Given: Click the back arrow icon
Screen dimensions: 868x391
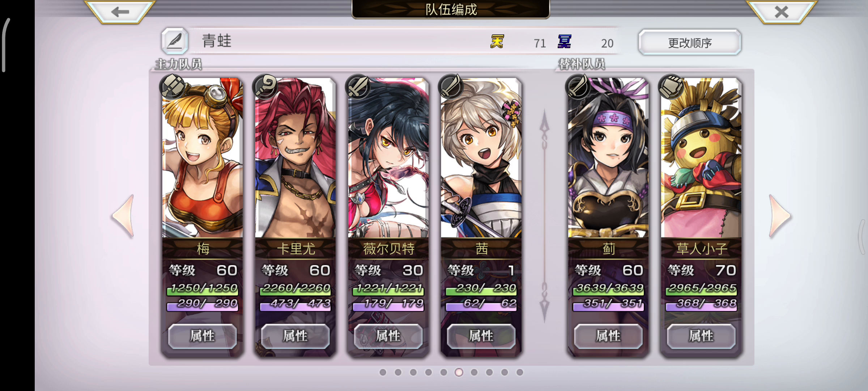Looking at the screenshot, I should click(x=120, y=12).
